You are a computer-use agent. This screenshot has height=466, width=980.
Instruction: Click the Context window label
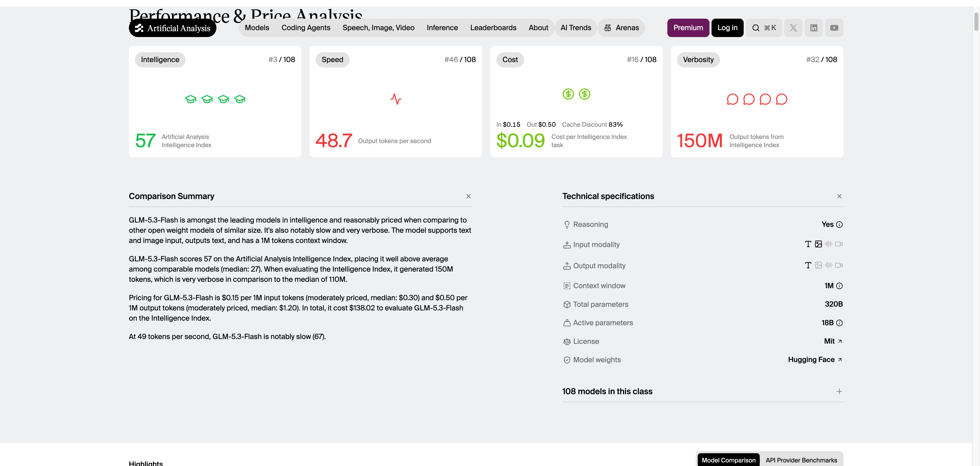pyautogui.click(x=599, y=286)
